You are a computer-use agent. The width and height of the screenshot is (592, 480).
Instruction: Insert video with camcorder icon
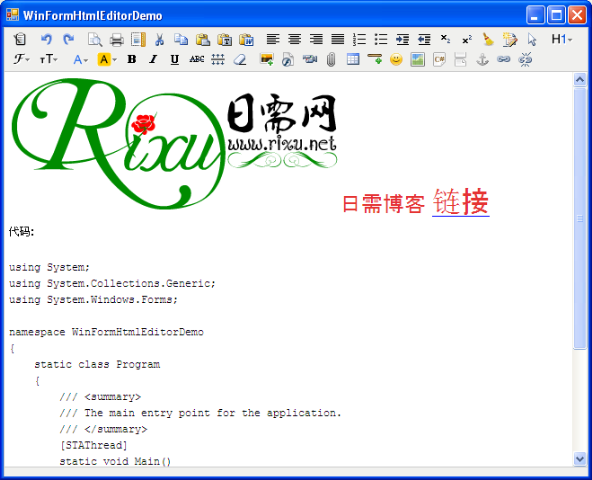310,59
